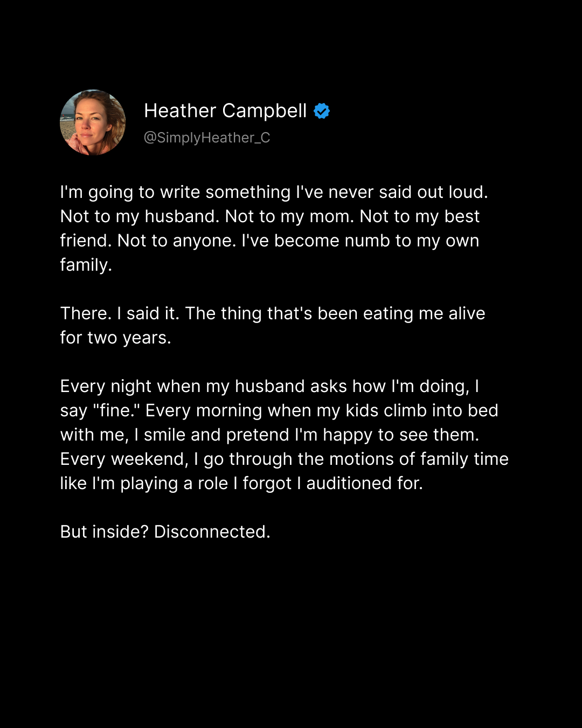Click the sentence starting "I'm going to write"
The image size is (582, 728).
pyautogui.click(x=274, y=192)
